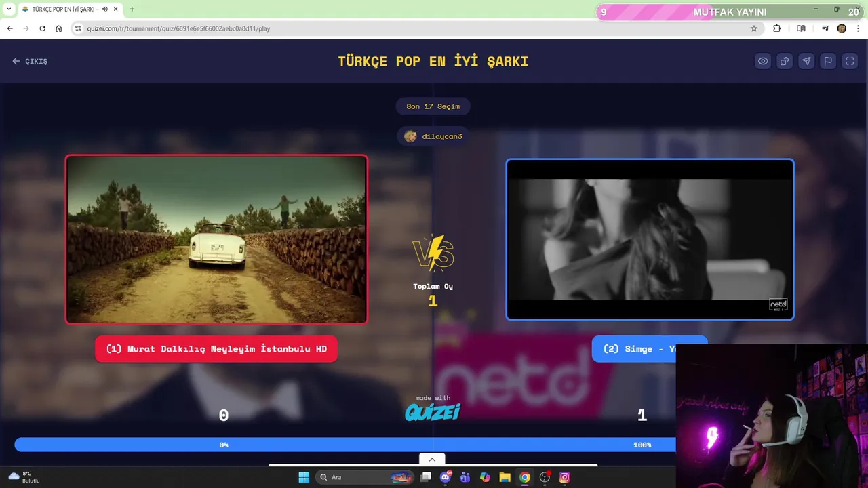Expand the bottom panel chevron arrow

coord(432,460)
